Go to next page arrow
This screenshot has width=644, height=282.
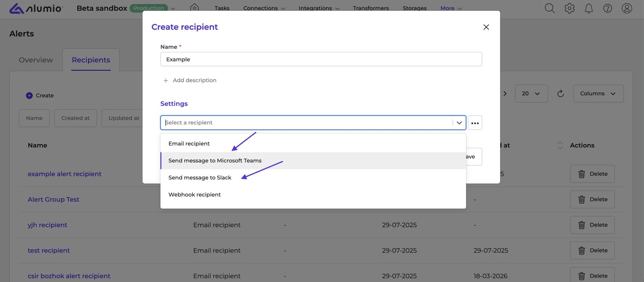point(505,94)
